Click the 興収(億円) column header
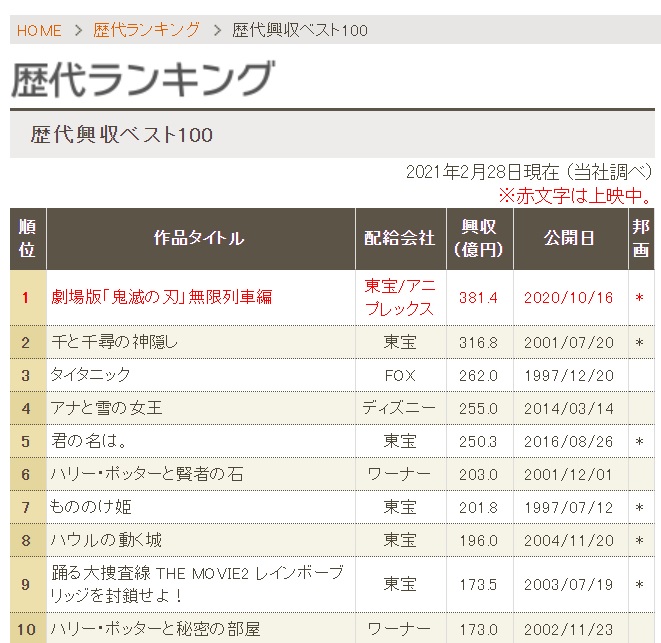Image resolution: width=661 pixels, height=643 pixels. [x=477, y=239]
